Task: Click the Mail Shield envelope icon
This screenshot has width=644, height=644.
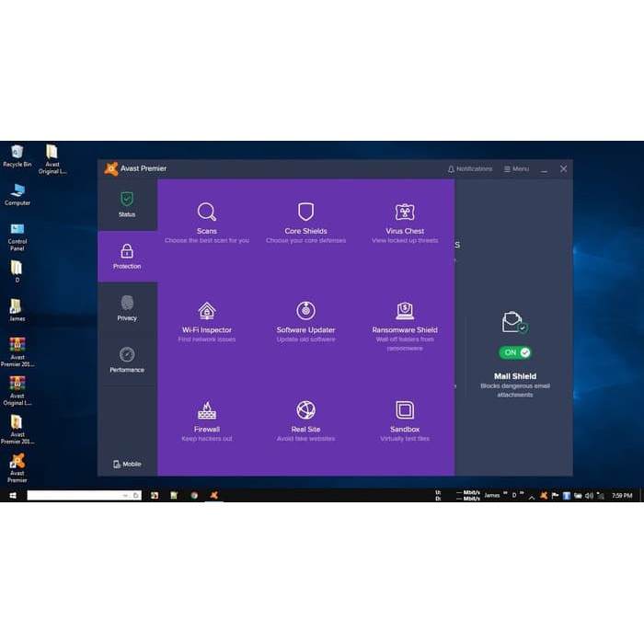Action: tap(514, 322)
